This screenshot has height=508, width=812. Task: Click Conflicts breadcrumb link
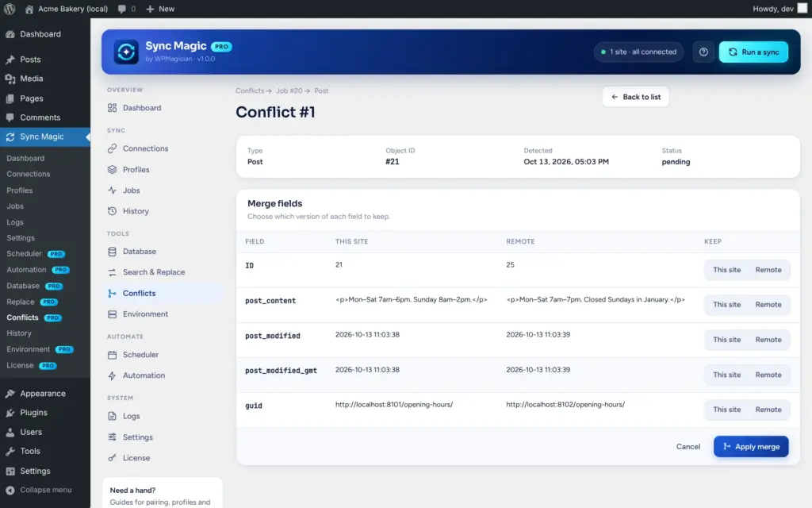[x=250, y=90]
